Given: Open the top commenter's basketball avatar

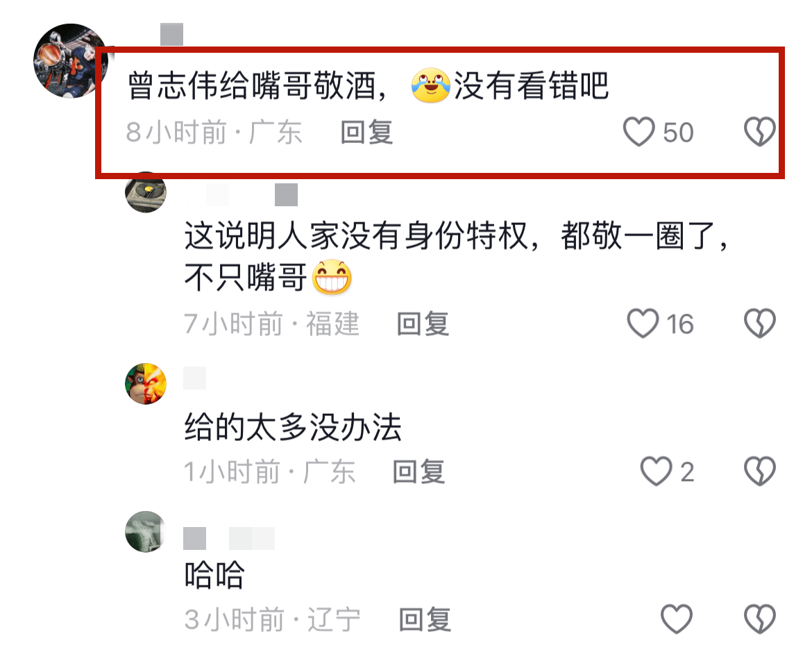Looking at the screenshot, I should (70, 60).
